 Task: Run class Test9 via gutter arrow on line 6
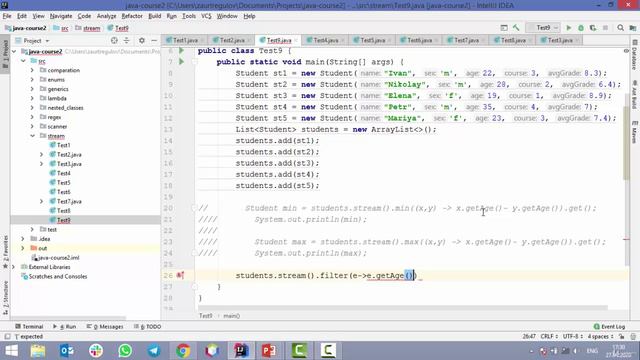(x=181, y=51)
